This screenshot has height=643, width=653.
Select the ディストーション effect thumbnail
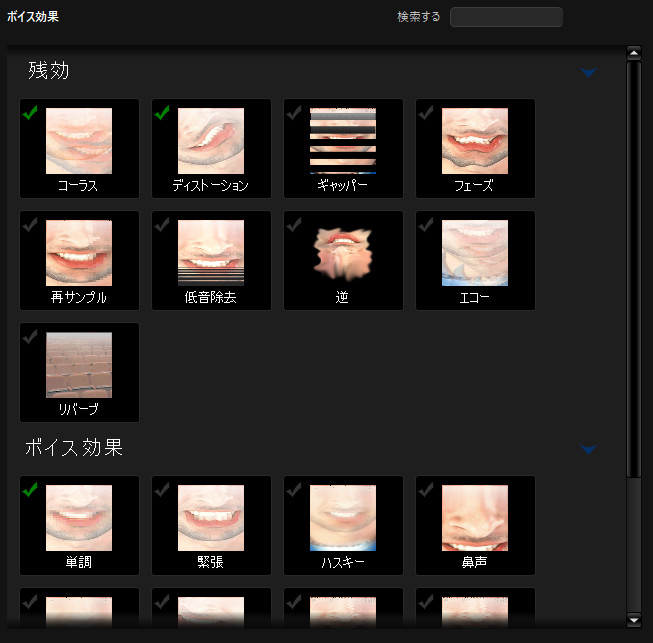pos(211,141)
